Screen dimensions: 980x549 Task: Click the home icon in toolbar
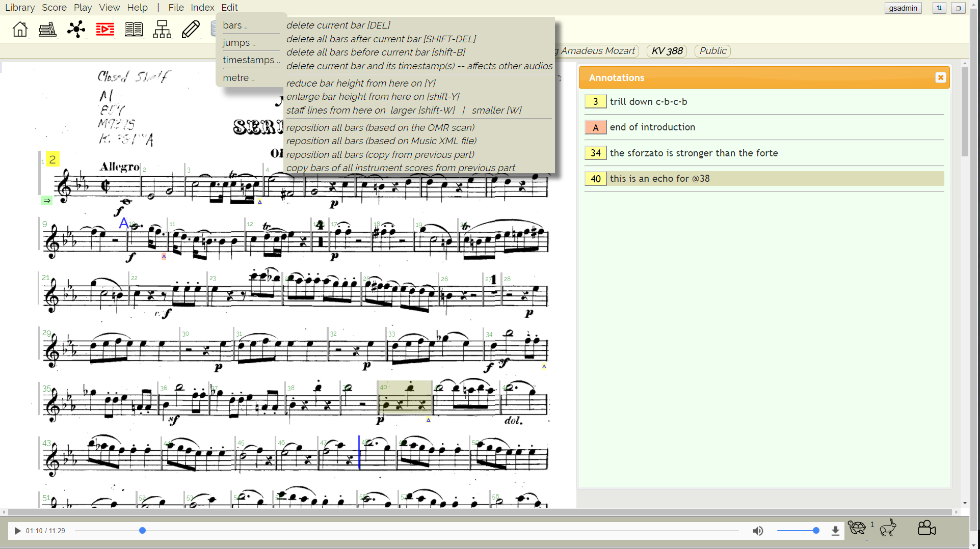[x=20, y=30]
